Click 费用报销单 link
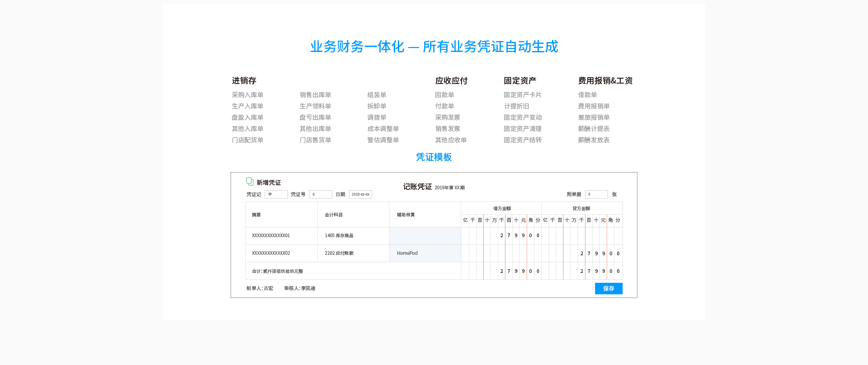Image resolution: width=868 pixels, height=365 pixels. point(594,106)
